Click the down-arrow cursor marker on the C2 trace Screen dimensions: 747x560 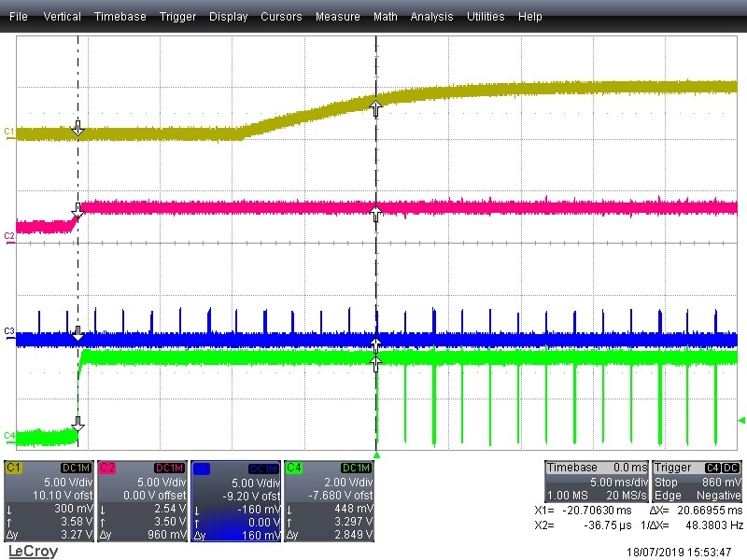click(78, 210)
